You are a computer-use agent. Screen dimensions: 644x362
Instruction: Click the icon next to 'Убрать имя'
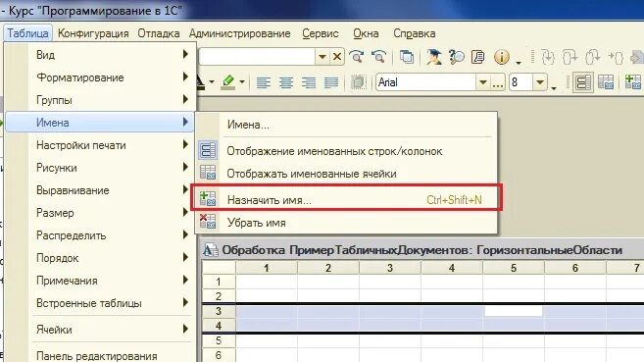click(208, 222)
